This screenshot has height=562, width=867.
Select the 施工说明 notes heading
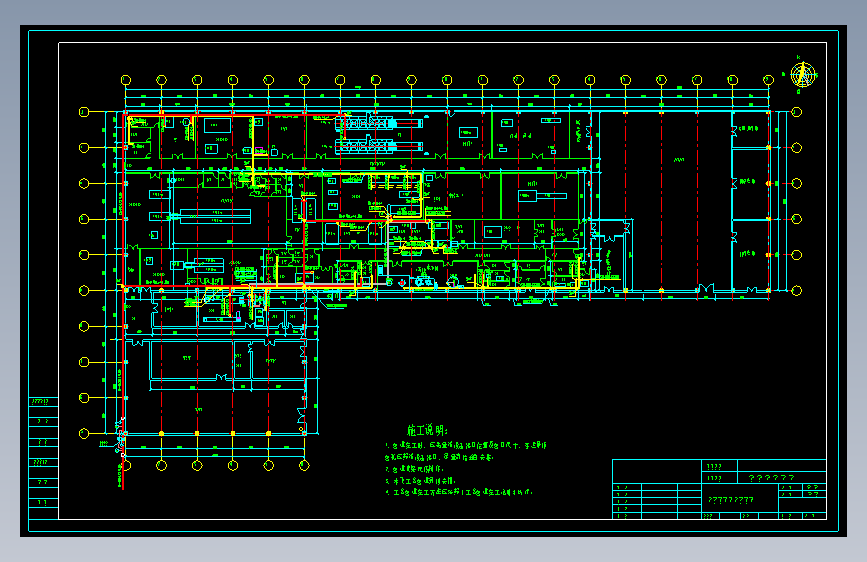(427, 430)
